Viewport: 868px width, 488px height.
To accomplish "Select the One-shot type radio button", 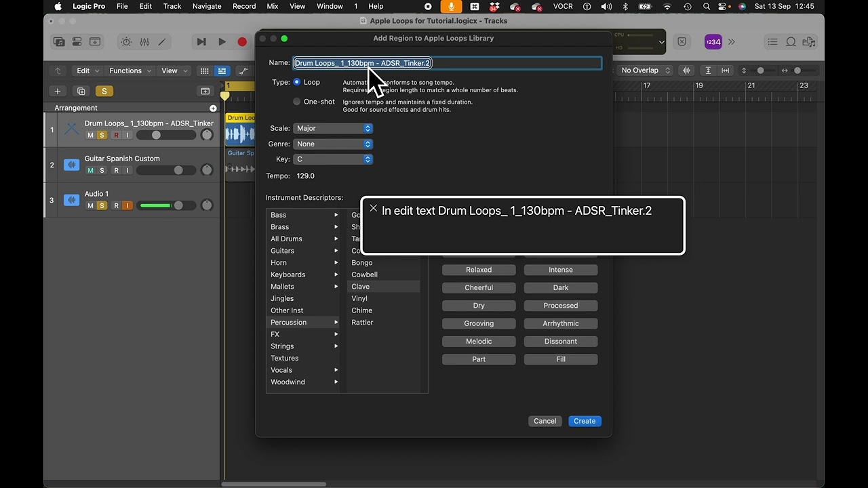I will (x=296, y=102).
